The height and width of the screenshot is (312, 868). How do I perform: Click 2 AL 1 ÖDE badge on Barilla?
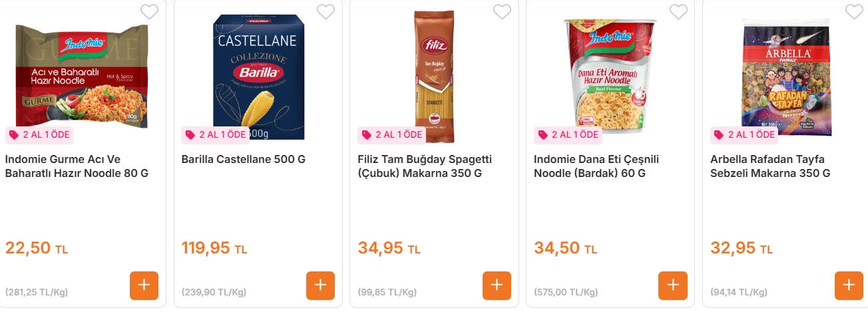[x=215, y=135]
